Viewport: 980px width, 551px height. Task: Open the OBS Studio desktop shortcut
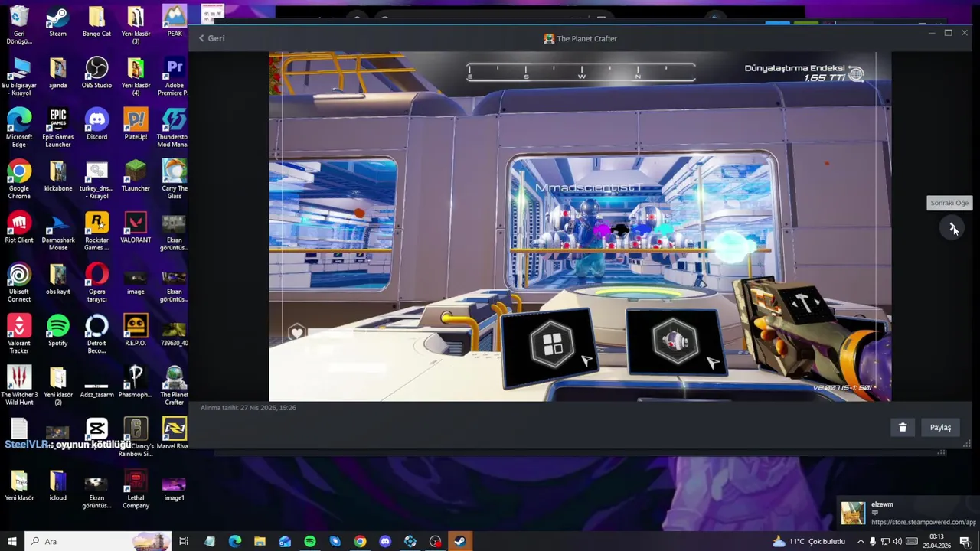pyautogui.click(x=96, y=73)
